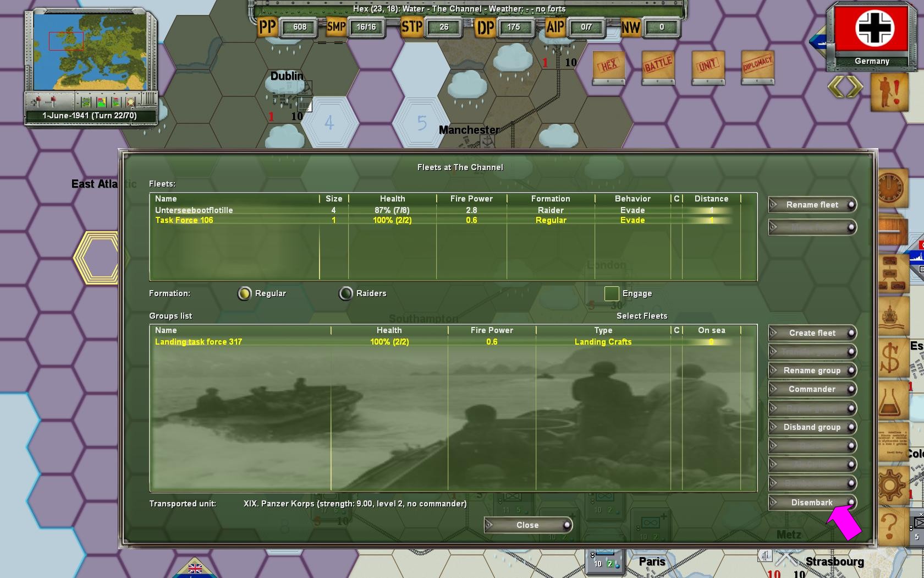The width and height of the screenshot is (924, 578).
Task: Open the end turn clock icon
Action: coord(892,189)
